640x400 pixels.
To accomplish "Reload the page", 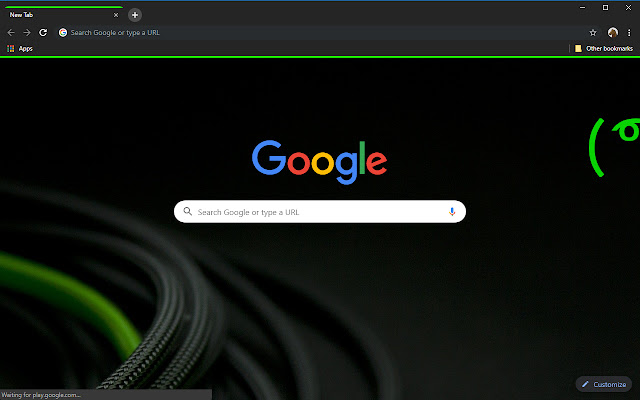I will pos(43,32).
